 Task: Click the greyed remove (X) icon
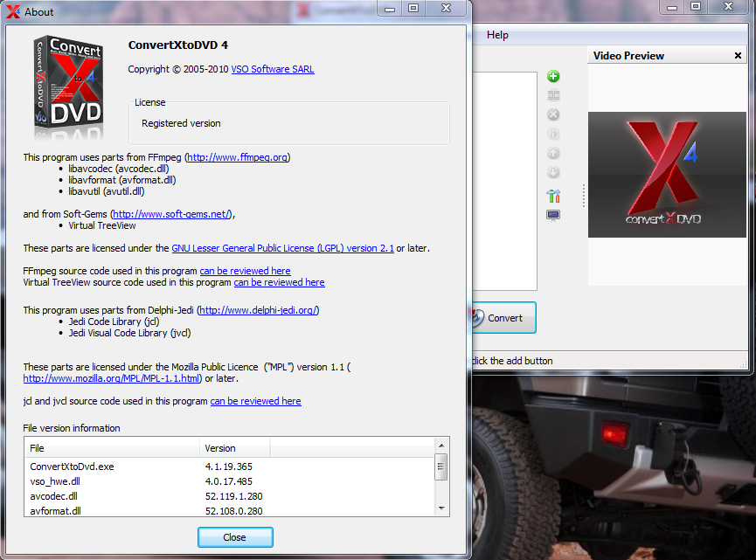pos(553,114)
